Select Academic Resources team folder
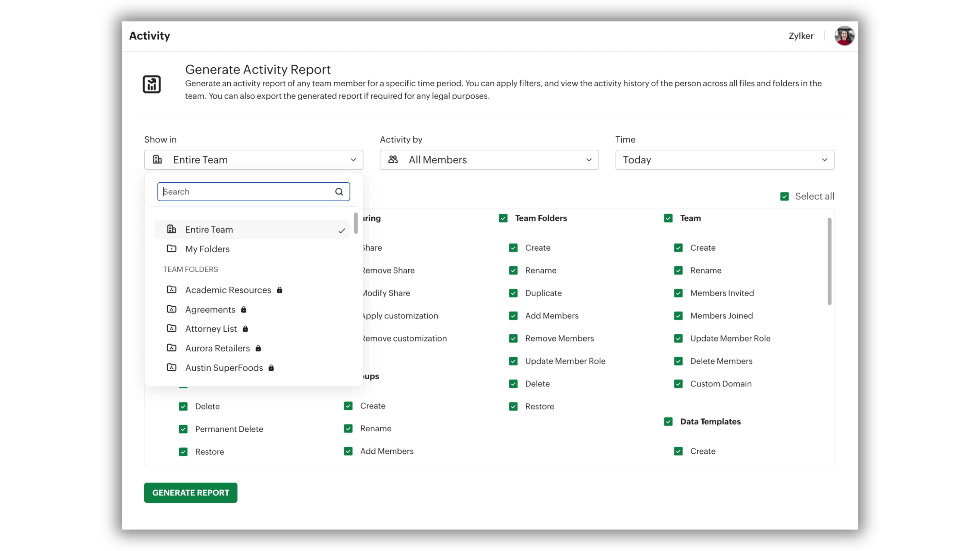 (x=228, y=290)
